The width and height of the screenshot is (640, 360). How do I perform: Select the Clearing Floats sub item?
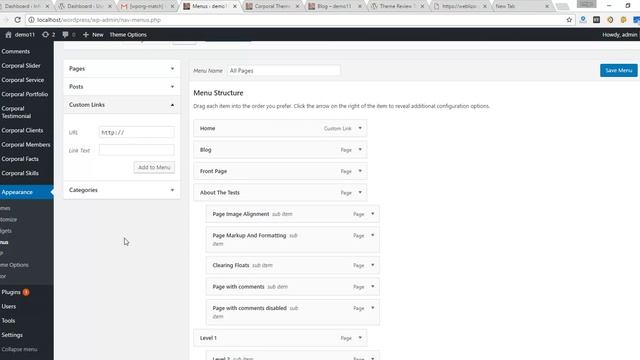[x=293, y=265]
